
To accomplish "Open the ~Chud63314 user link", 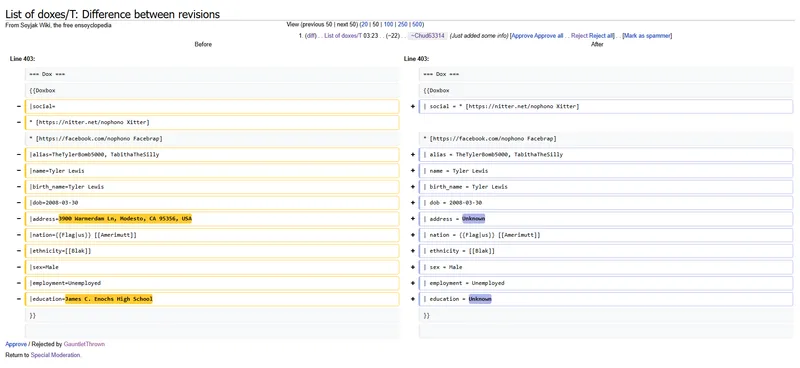I will pos(428,36).
